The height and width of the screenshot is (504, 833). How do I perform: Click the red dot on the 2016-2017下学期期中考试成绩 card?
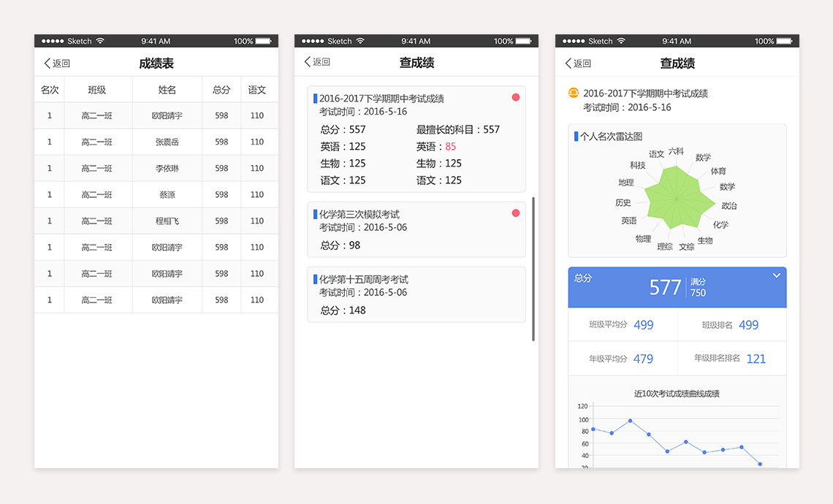pos(516,97)
